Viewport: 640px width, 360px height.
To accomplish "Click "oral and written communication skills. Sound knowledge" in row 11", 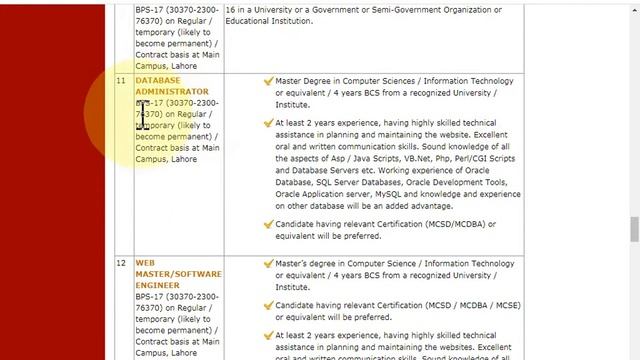I will point(393,147).
